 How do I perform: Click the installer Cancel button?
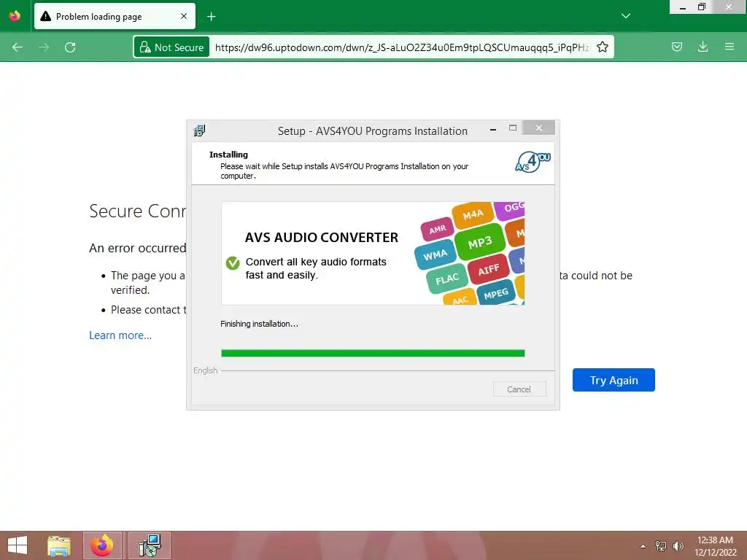[519, 389]
